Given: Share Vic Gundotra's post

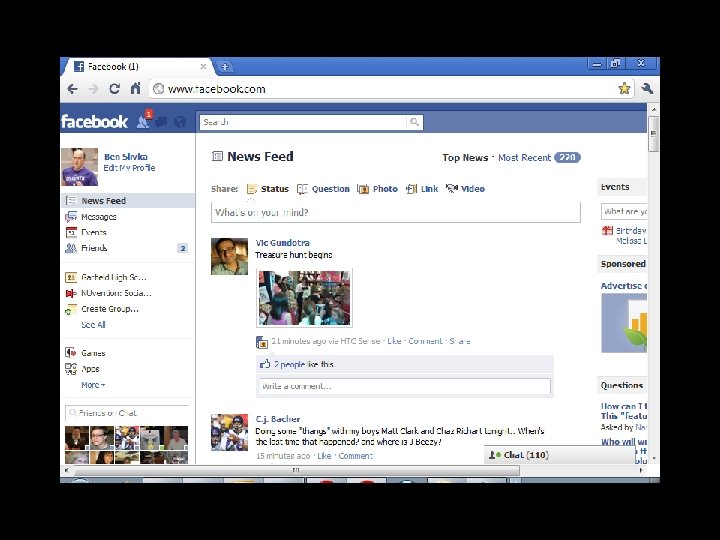Looking at the screenshot, I should 460,341.
